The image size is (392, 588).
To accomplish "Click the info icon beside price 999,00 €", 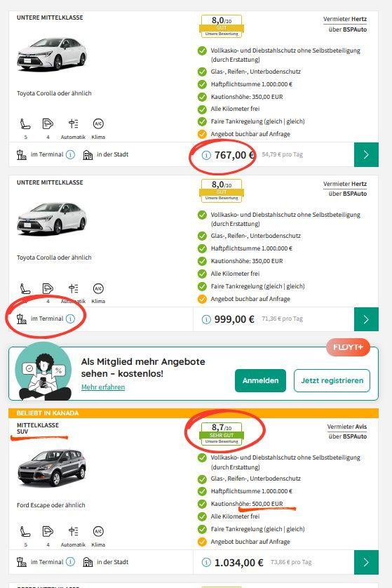I will coord(206,319).
